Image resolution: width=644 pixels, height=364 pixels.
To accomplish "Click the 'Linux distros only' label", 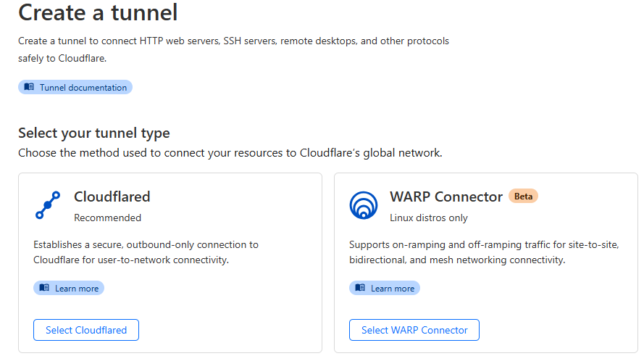I will click(429, 218).
